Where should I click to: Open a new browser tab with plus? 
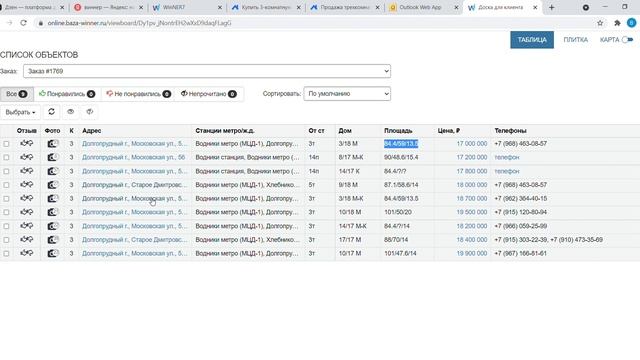[x=551, y=7]
